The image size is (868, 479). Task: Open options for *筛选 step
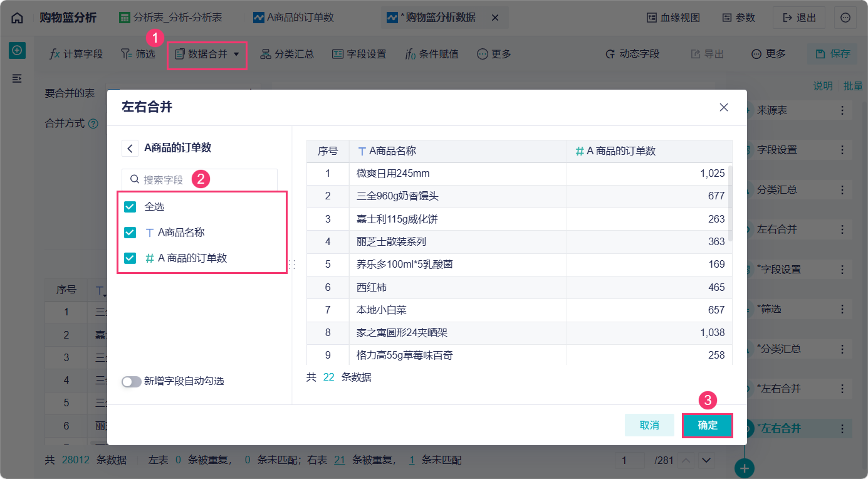[842, 309]
